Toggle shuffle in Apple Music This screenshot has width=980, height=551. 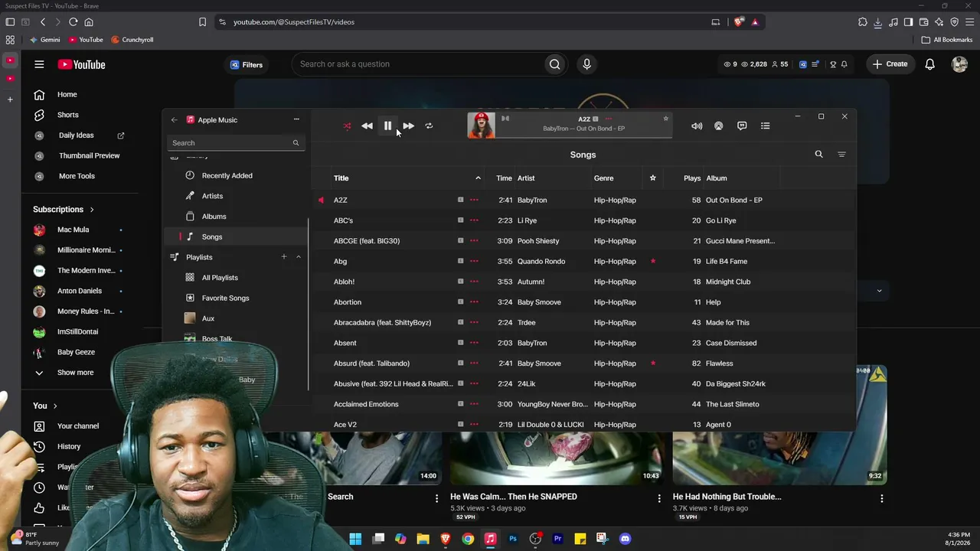[347, 126]
